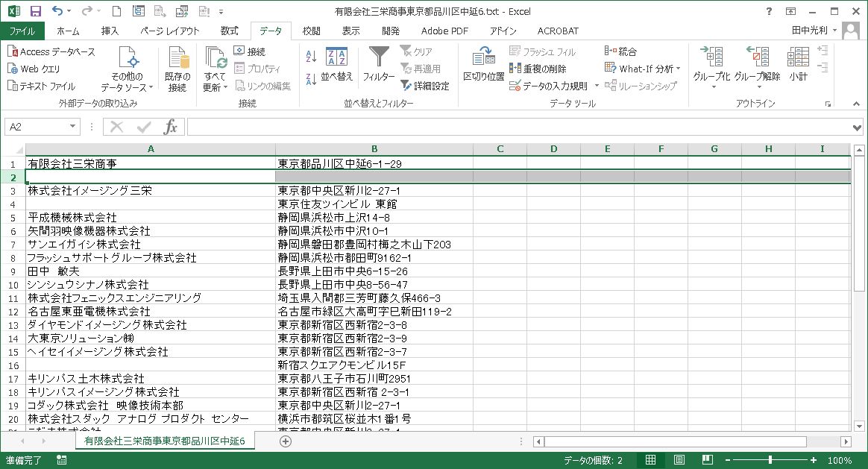Click vertical scrollbar down arrow
Screen dimensions: 868x469
pyautogui.click(x=859, y=426)
